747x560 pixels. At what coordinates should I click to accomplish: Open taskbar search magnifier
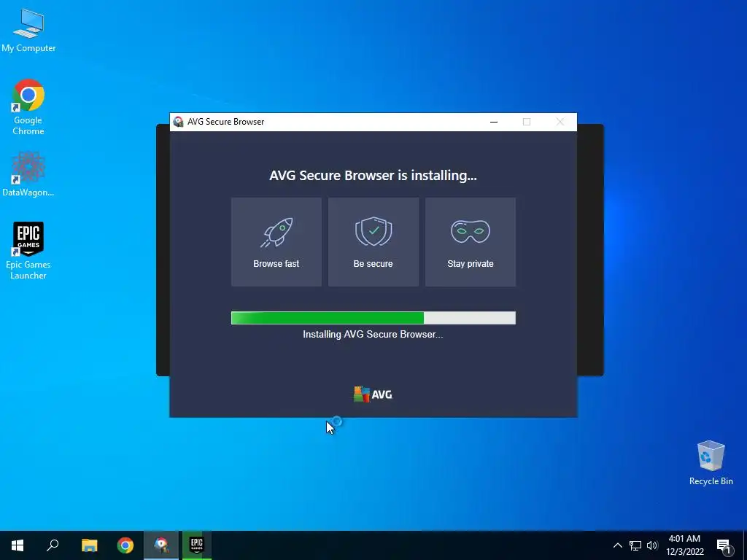53,545
